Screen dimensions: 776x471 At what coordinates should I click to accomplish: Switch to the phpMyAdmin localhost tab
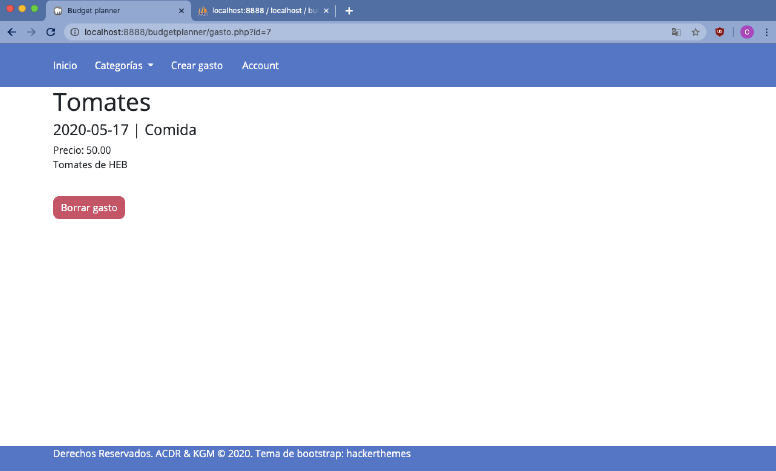(262, 11)
